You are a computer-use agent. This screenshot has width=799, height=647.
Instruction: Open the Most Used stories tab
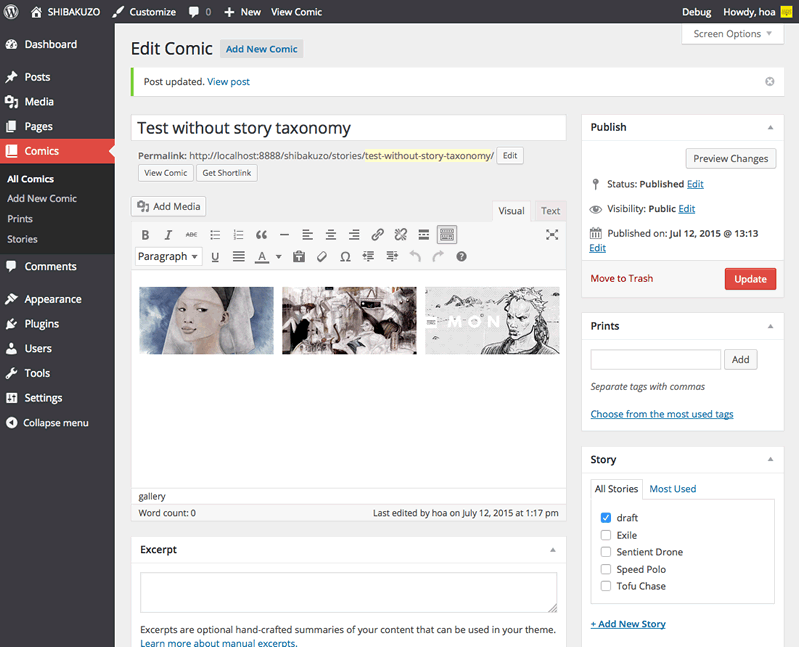672,489
